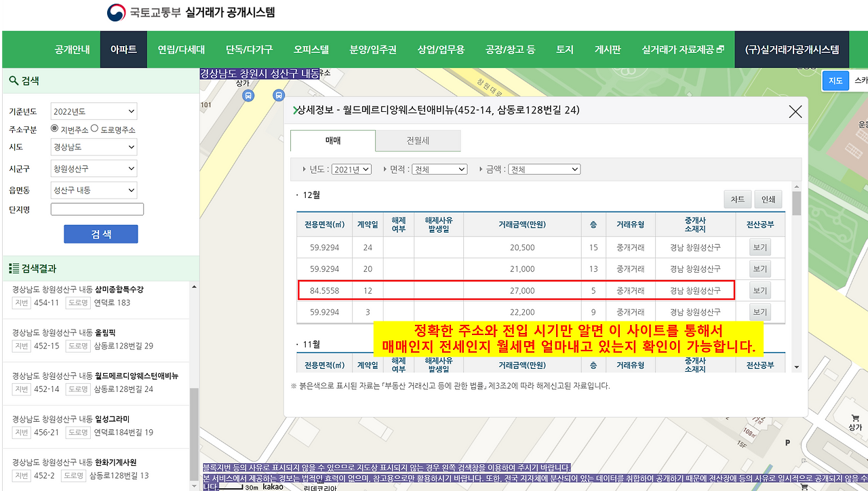Select the 아파트 menu tab
The height and width of the screenshot is (491, 868).
(123, 50)
